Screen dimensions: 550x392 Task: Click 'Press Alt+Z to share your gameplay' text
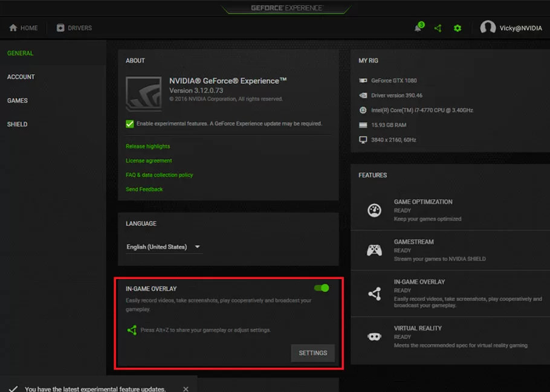[x=205, y=330]
